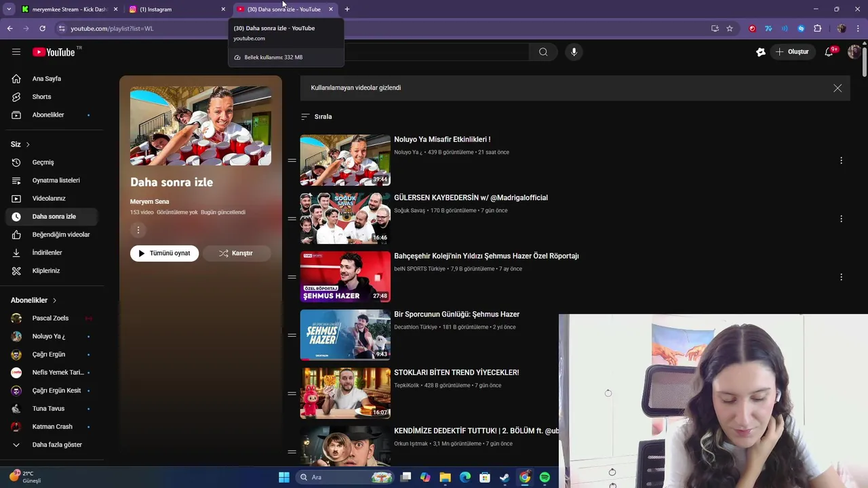
Task: Click the Oluştur create button
Action: [x=793, y=52]
